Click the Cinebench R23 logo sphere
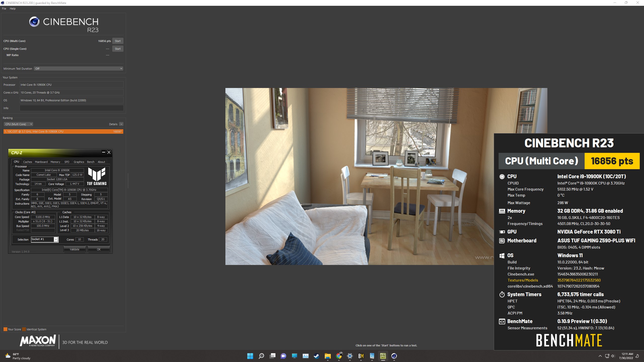 [x=34, y=22]
